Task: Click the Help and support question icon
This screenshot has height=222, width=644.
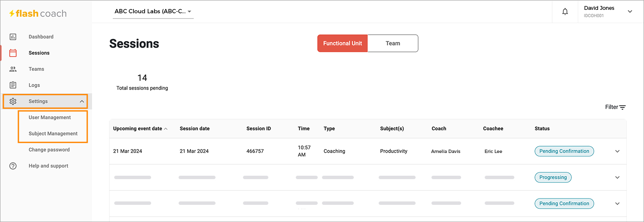Action: point(13,166)
